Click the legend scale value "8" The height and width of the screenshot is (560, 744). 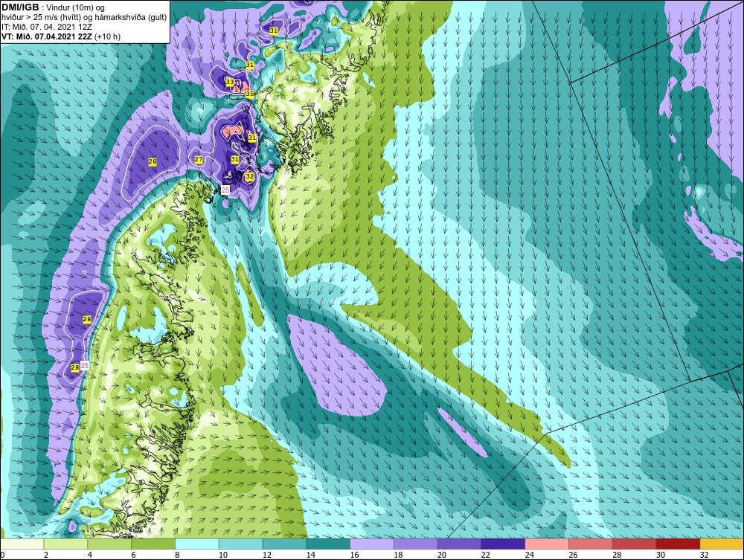[177, 555]
